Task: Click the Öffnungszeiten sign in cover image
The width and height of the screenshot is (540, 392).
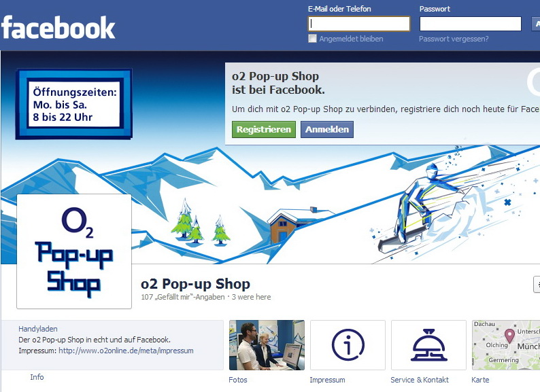Action: coord(73,104)
